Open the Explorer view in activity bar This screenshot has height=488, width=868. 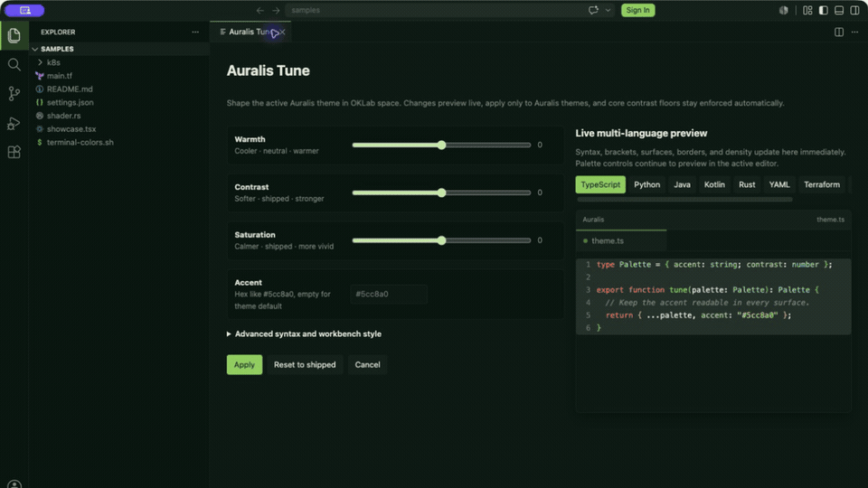pos(14,35)
